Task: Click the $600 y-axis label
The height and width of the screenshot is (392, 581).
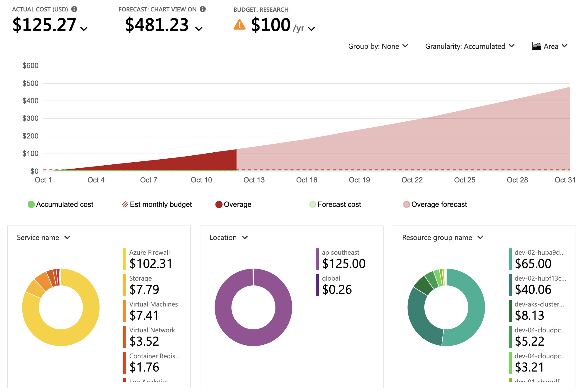Action: (x=30, y=66)
